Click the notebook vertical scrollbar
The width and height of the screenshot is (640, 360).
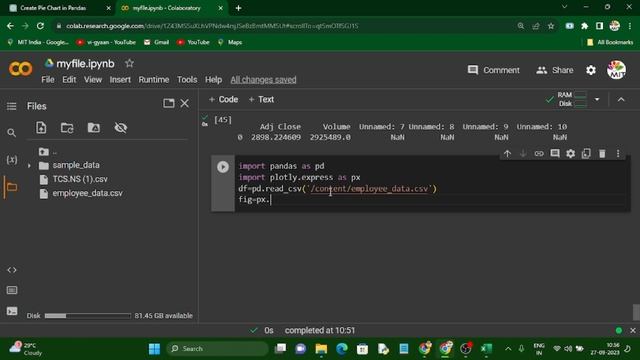click(636, 312)
